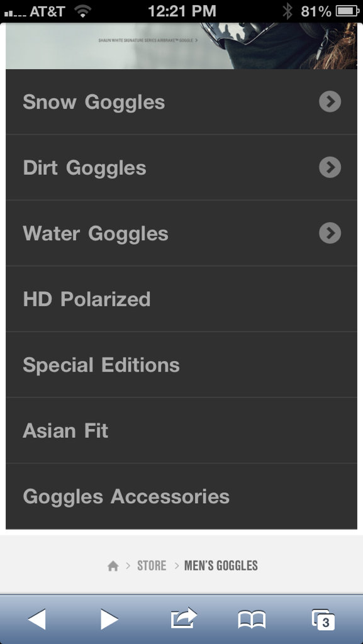Open the Safari share sheet icon

pyautogui.click(x=184, y=618)
